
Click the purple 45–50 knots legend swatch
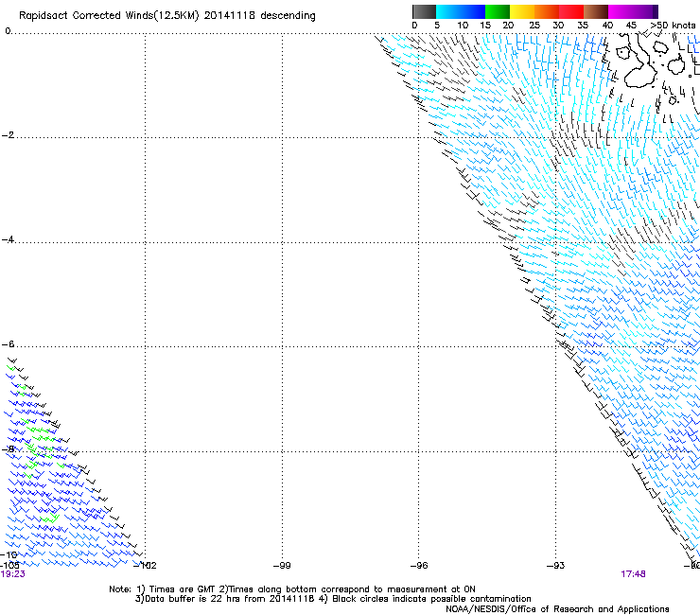[x=645, y=11]
